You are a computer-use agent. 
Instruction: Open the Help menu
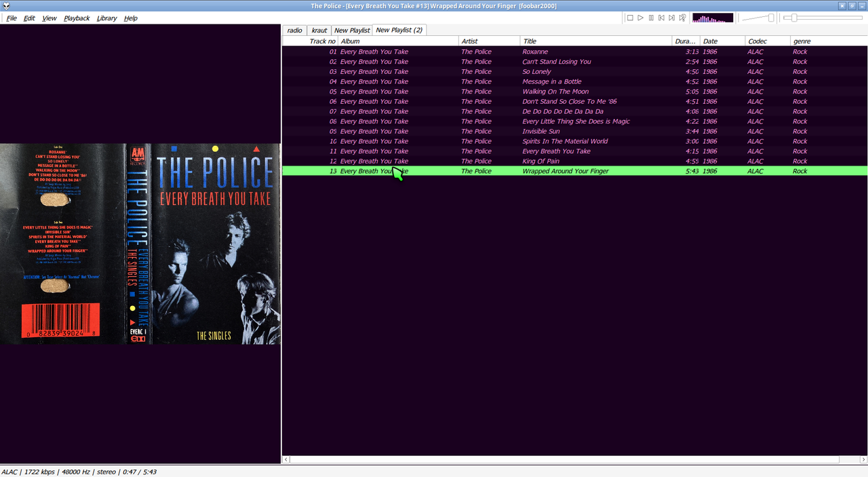click(131, 18)
